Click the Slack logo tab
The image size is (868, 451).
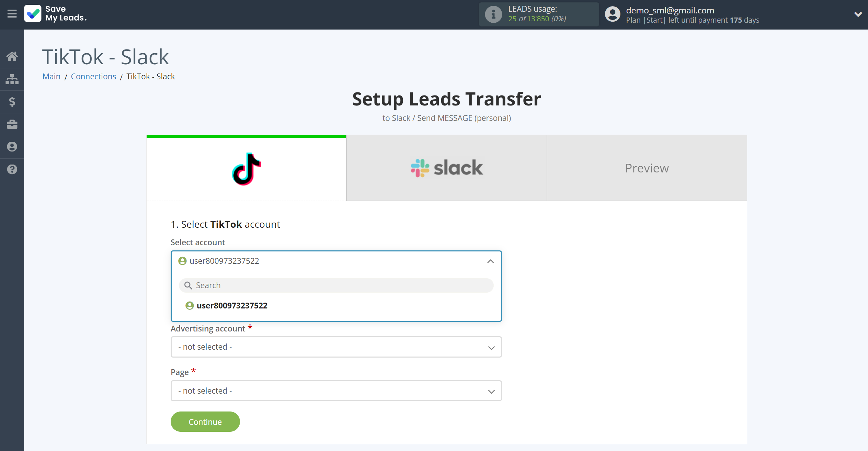(447, 168)
